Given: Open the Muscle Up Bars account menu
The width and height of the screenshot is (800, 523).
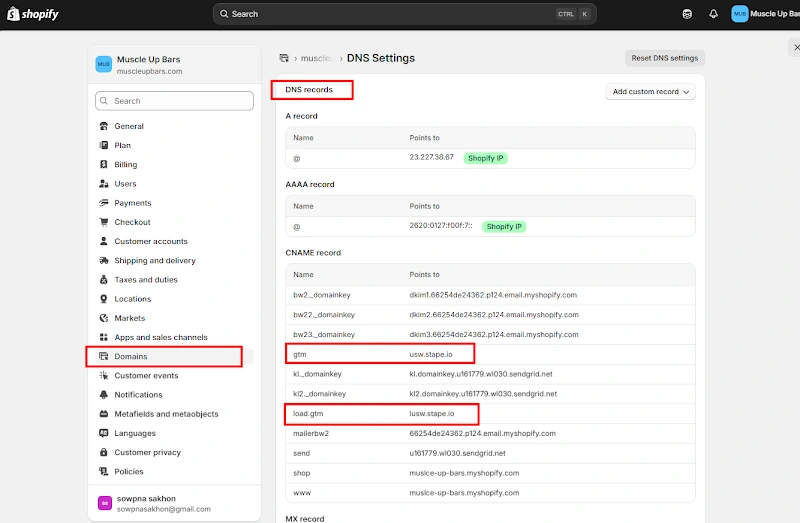Looking at the screenshot, I should pyautogui.click(x=767, y=14).
